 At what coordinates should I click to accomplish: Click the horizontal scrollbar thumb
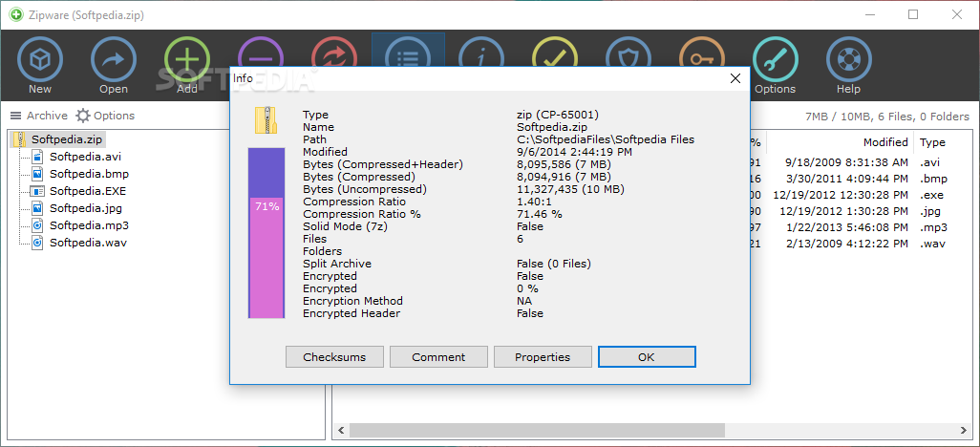coord(537,431)
